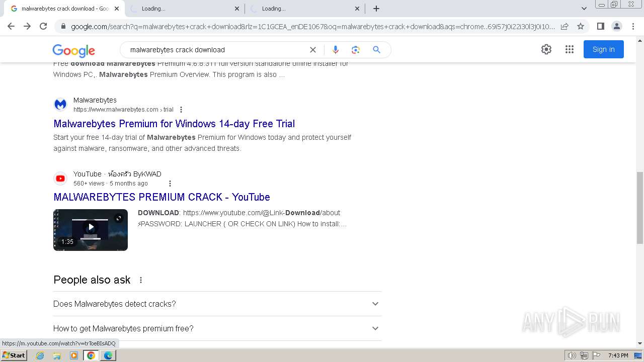Click the network tray icon
Screen dimensions: 644x362
click(584, 355)
